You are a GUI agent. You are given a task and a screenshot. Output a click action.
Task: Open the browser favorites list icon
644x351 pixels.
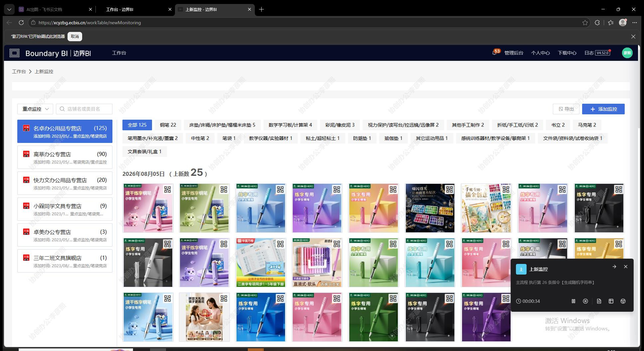point(611,23)
